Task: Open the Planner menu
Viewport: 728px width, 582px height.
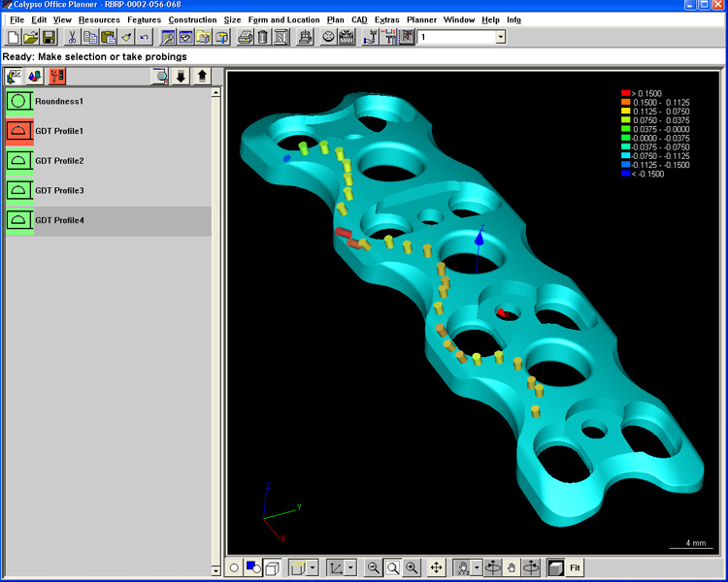Action: click(421, 20)
